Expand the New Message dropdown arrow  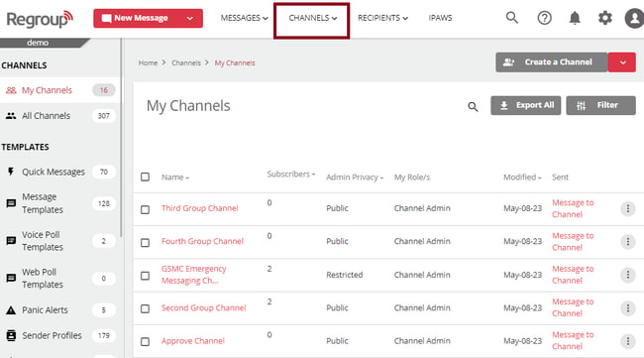(x=190, y=19)
